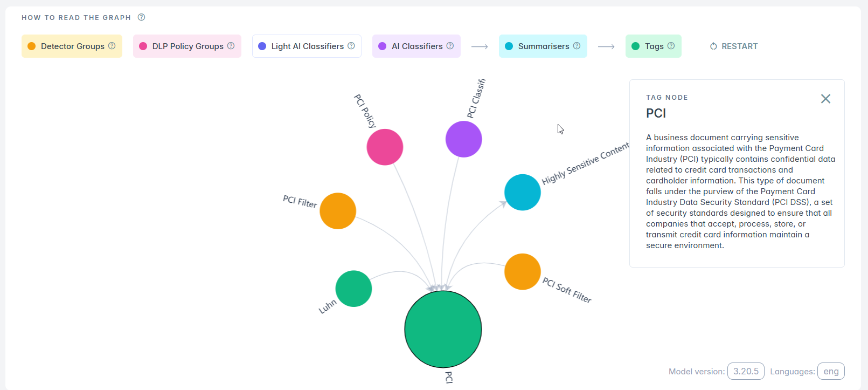Click the orange PCI Filter node
Screen dimensions: 868x390
(338, 211)
